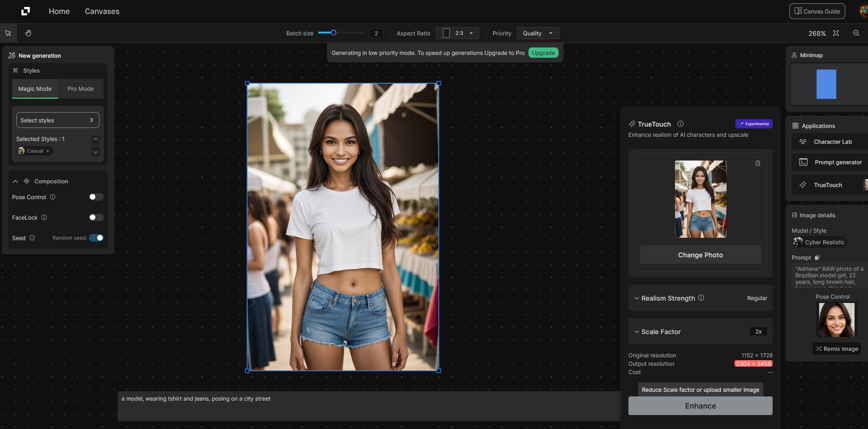Click the TrueTouch info icon
Viewport: 868px width, 429px height.
click(x=681, y=124)
